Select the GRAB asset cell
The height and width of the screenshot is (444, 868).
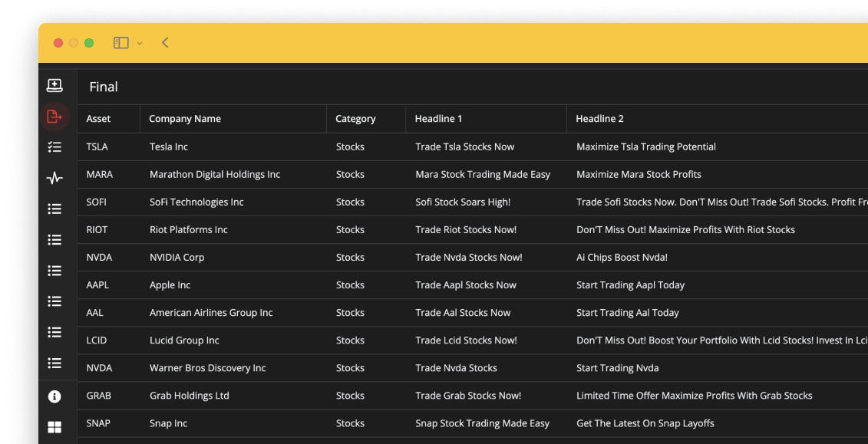tap(98, 396)
